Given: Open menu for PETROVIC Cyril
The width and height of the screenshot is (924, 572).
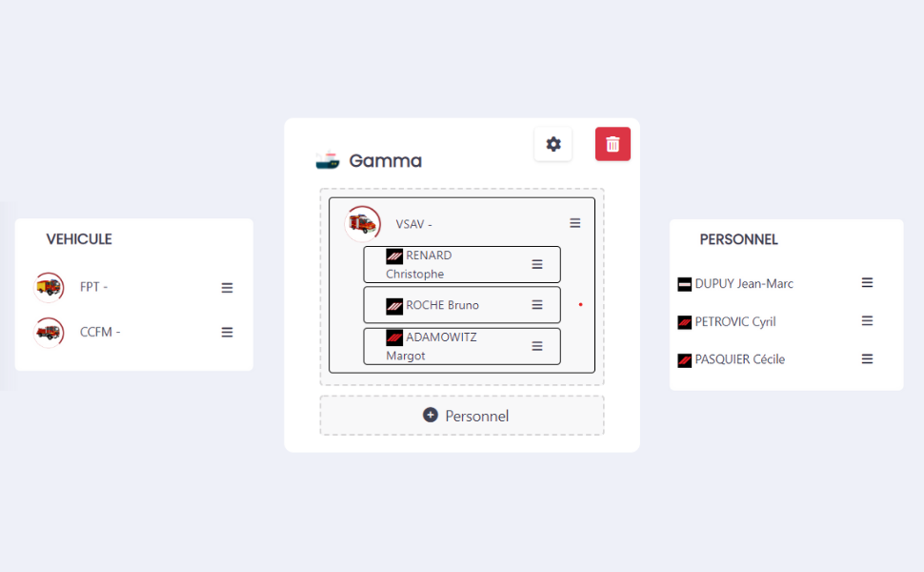Looking at the screenshot, I should point(867,320).
